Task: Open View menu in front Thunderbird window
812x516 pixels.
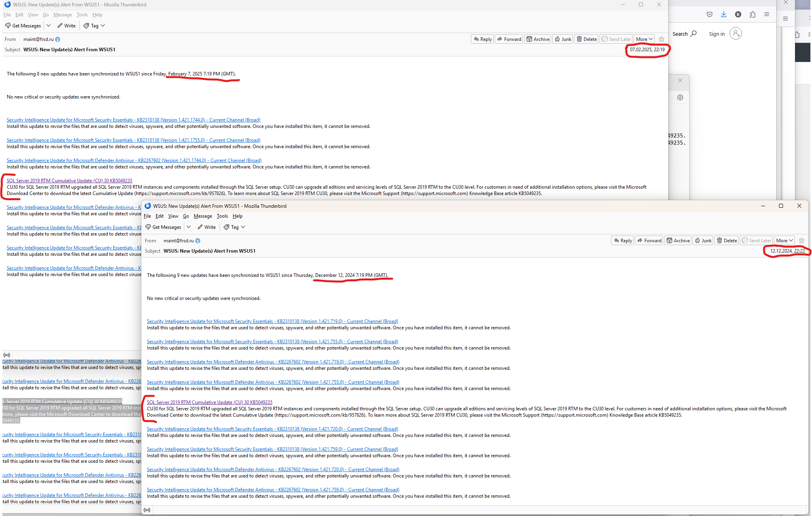Action: coord(173,216)
